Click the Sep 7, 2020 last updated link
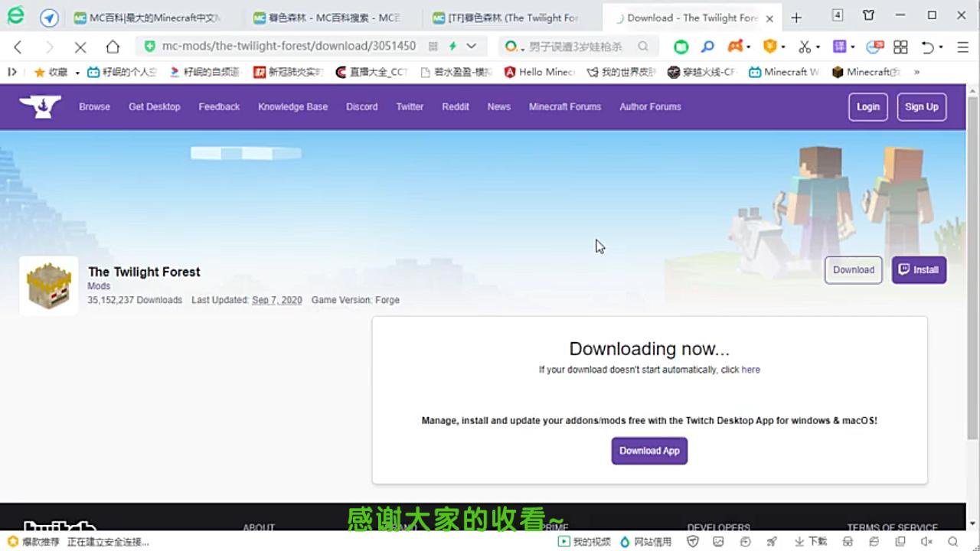The image size is (980, 551). pos(277,300)
